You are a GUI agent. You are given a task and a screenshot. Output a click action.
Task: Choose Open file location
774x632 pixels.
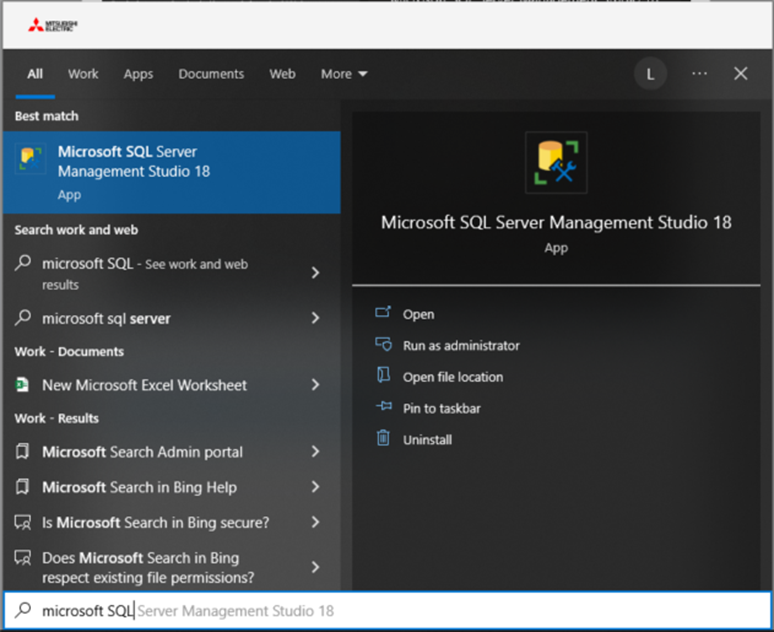pos(453,377)
